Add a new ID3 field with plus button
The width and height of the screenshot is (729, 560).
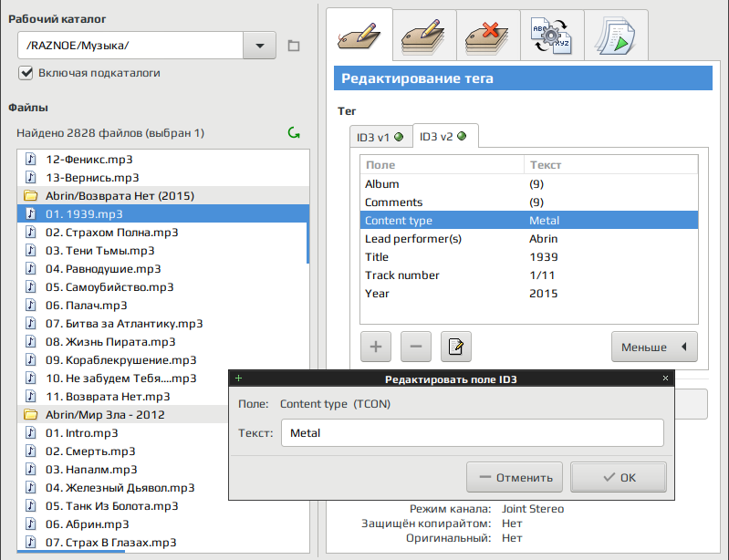[376, 347]
